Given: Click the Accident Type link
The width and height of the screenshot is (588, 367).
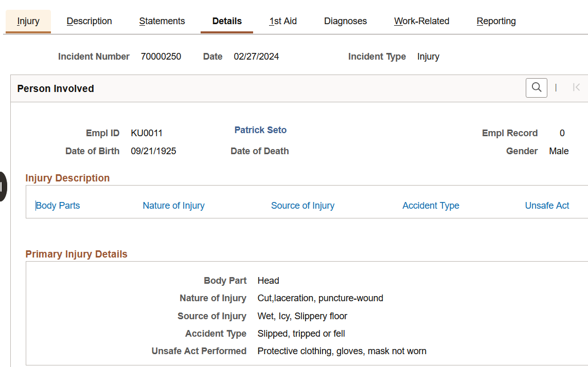Looking at the screenshot, I should [x=431, y=206].
